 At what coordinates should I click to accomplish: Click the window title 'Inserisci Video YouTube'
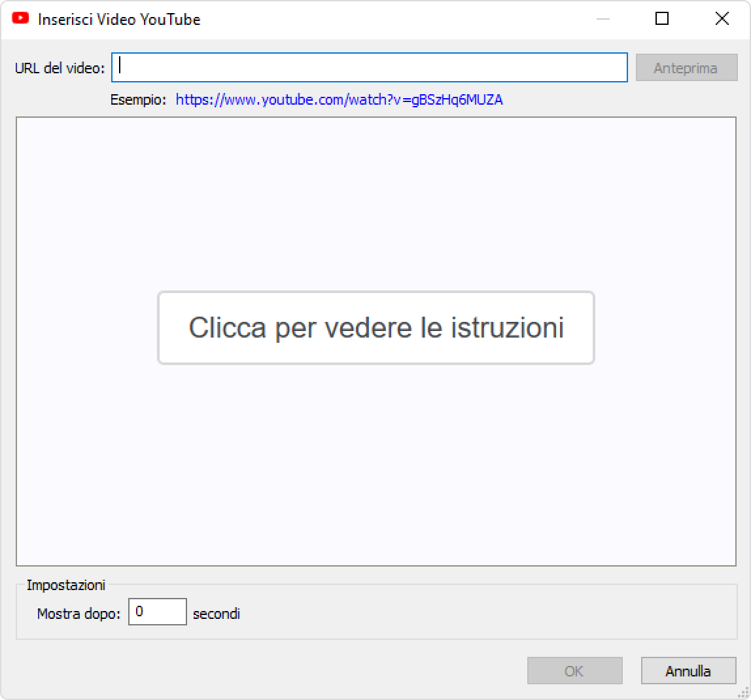coord(119,19)
